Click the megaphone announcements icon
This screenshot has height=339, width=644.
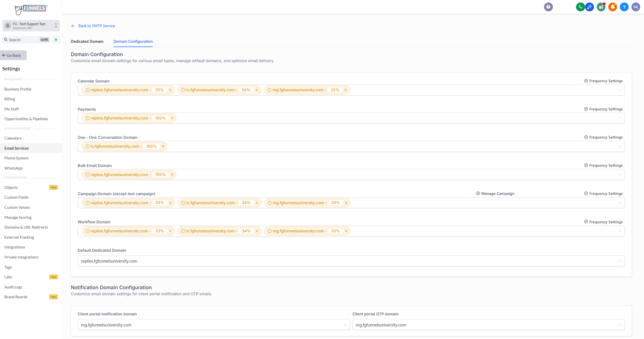coord(601,7)
